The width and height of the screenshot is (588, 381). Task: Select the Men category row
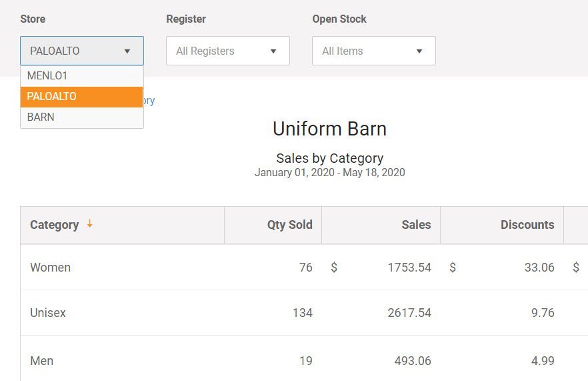304,358
